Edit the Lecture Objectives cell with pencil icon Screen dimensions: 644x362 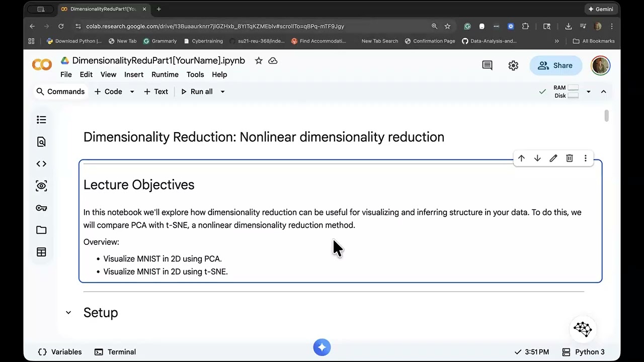(553, 158)
